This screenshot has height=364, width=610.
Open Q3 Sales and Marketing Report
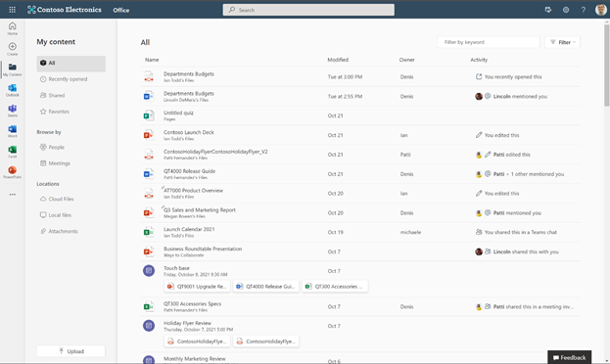[x=200, y=210]
